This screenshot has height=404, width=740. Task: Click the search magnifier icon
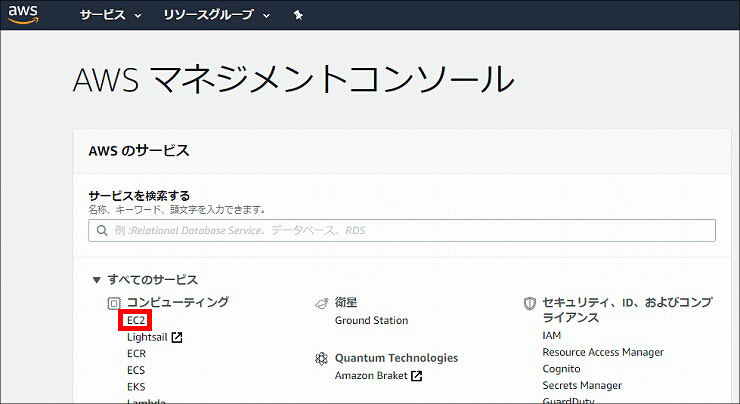(102, 230)
